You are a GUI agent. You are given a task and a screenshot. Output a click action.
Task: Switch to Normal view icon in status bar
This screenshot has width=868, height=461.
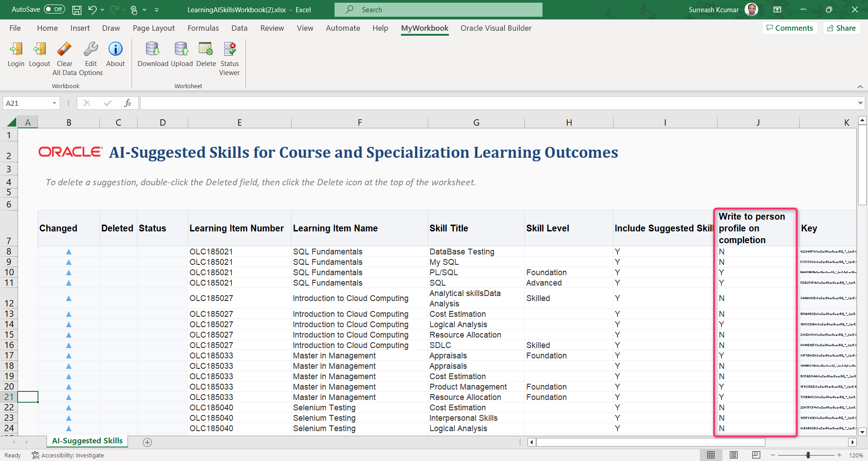[711, 455]
